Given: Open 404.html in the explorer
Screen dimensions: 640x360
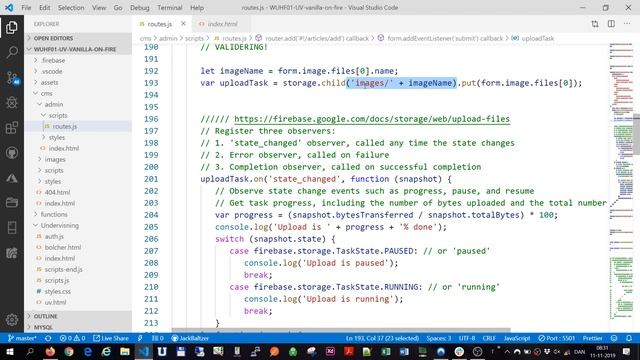Looking at the screenshot, I should [x=78, y=192].
